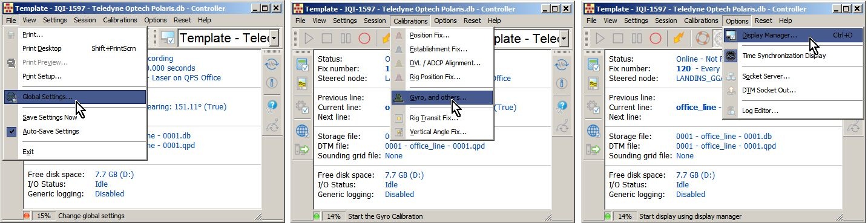Image resolution: width=868 pixels, height=223 pixels.
Task: Choose Save Settings Now
Action: pyautogui.click(x=50, y=118)
